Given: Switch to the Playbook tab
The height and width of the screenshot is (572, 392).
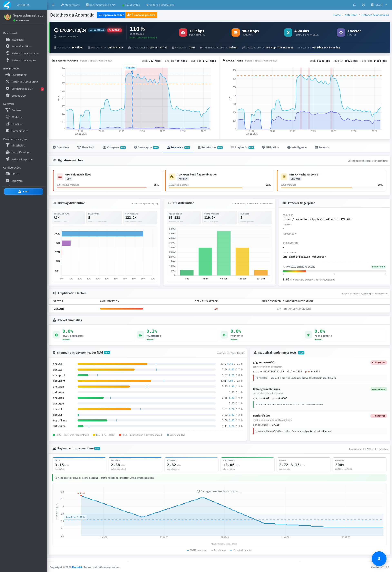Looking at the screenshot, I should point(242,147).
